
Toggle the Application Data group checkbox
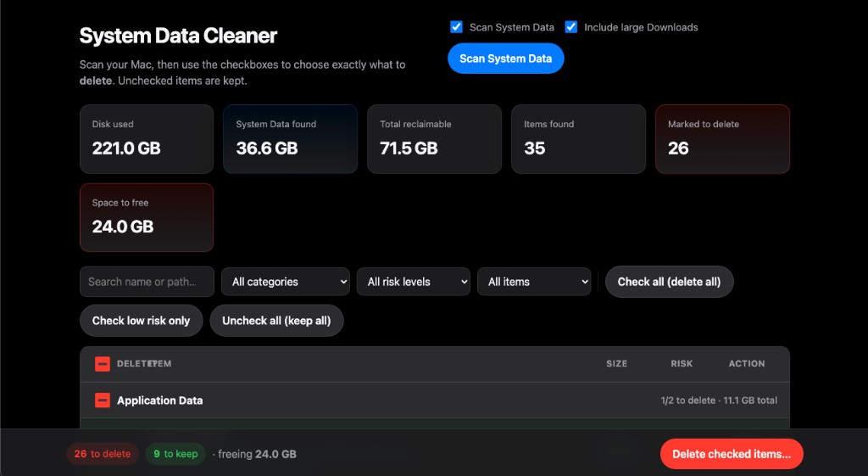click(x=103, y=400)
